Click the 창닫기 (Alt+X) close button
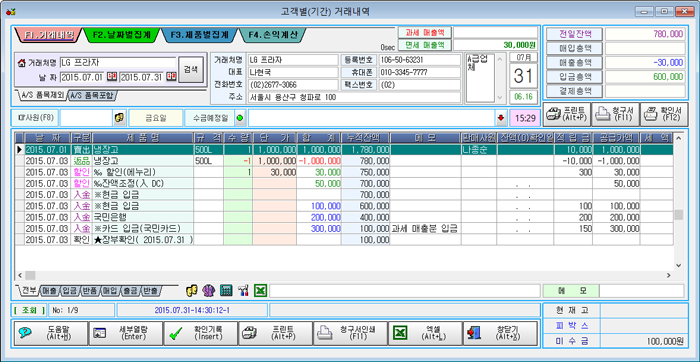 (500, 333)
